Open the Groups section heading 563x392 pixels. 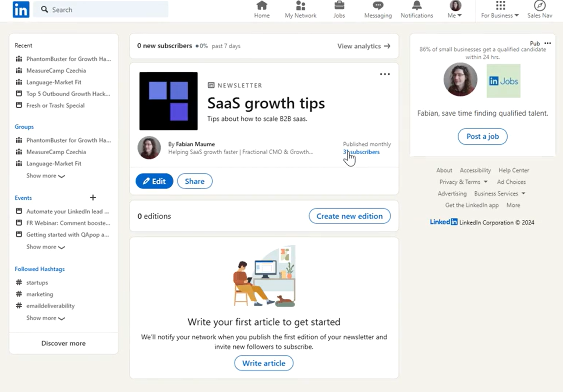[24, 127]
